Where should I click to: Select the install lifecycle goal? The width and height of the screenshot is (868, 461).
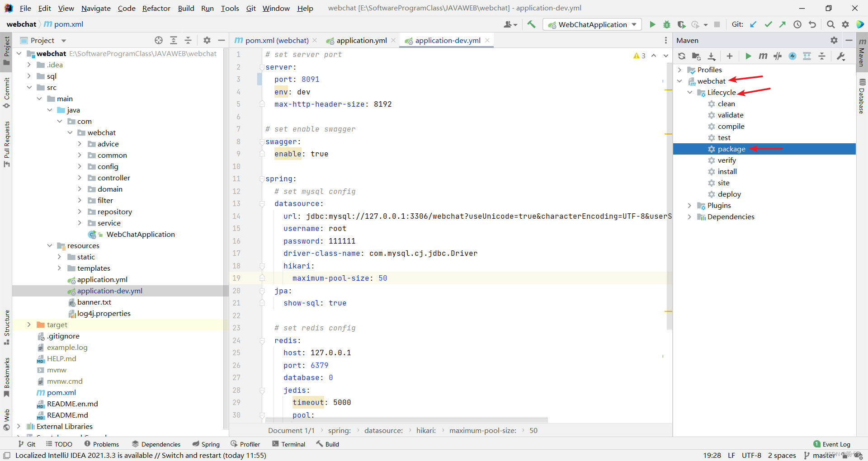click(727, 171)
